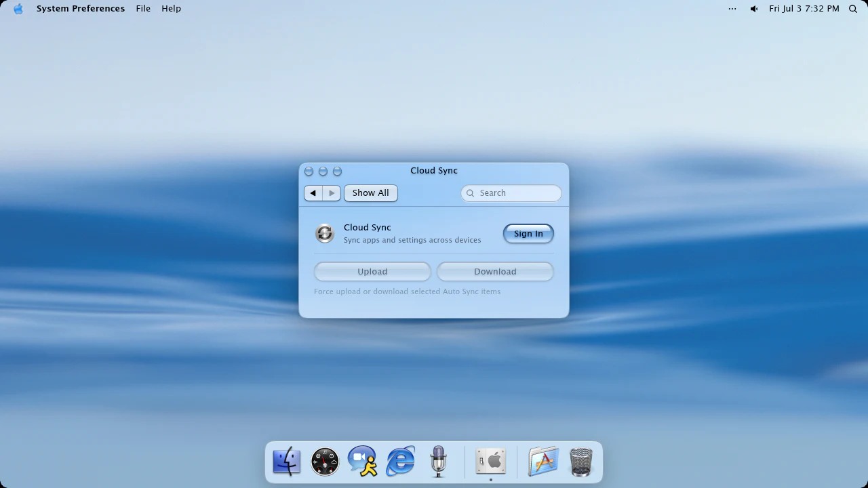Click the Cloud Sync circular arrows icon

[x=325, y=233]
